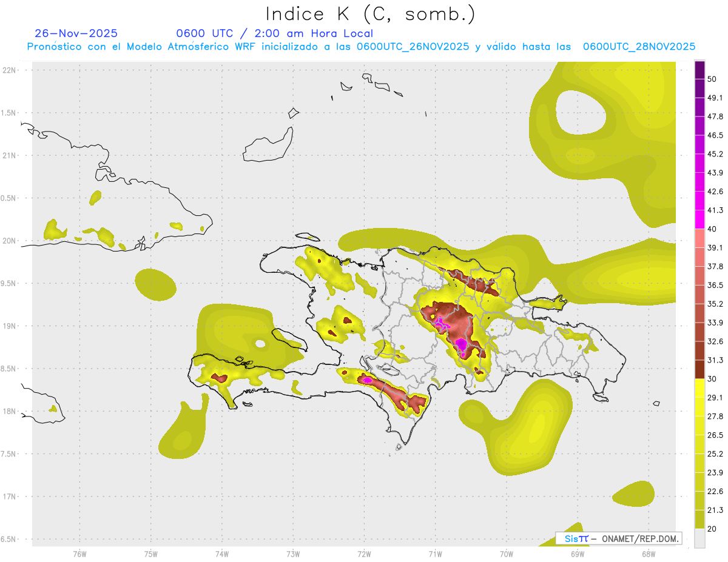Click the color scale value 39.1
728x562 pixels.
click(x=715, y=247)
